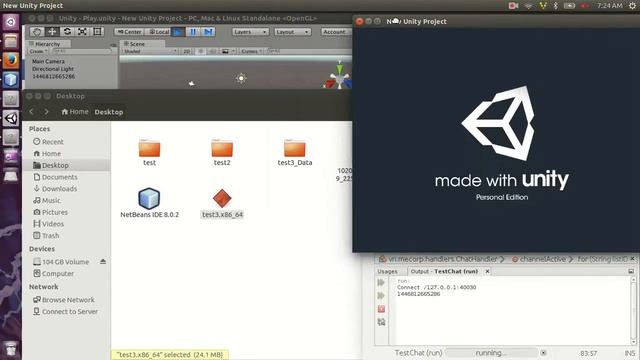The width and height of the screenshot is (640, 360).
Task: Open Downloads in Places sidebar
Action: click(x=55, y=189)
